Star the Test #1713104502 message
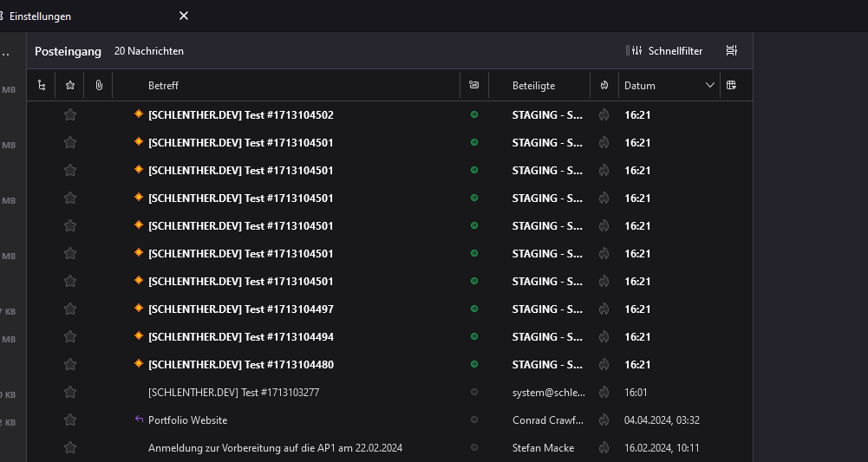868x462 pixels. point(70,114)
